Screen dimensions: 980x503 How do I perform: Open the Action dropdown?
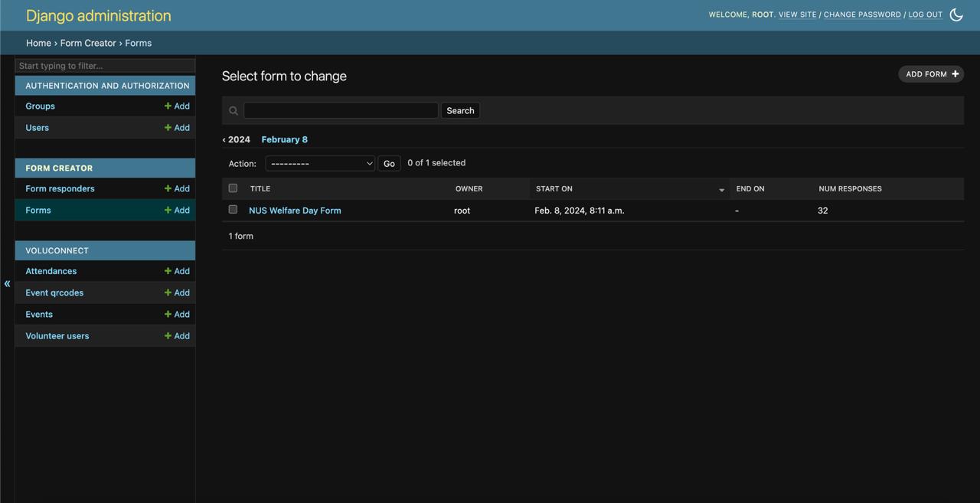320,164
